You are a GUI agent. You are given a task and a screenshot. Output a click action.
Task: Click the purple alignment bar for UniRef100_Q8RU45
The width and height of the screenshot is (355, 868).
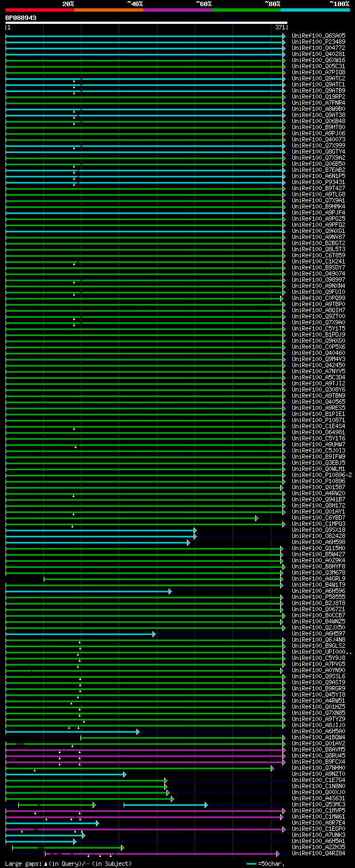click(x=145, y=756)
